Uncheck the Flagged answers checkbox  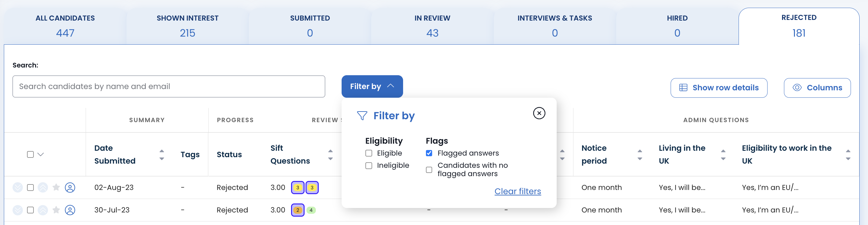pyautogui.click(x=429, y=153)
